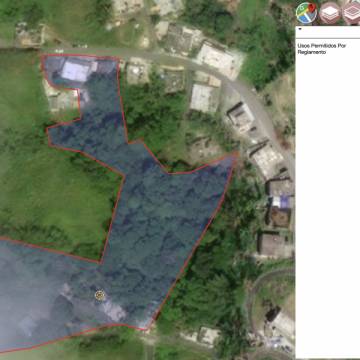Click the white-roofed building inside the parcel
The image size is (360, 360).
coord(76,71)
